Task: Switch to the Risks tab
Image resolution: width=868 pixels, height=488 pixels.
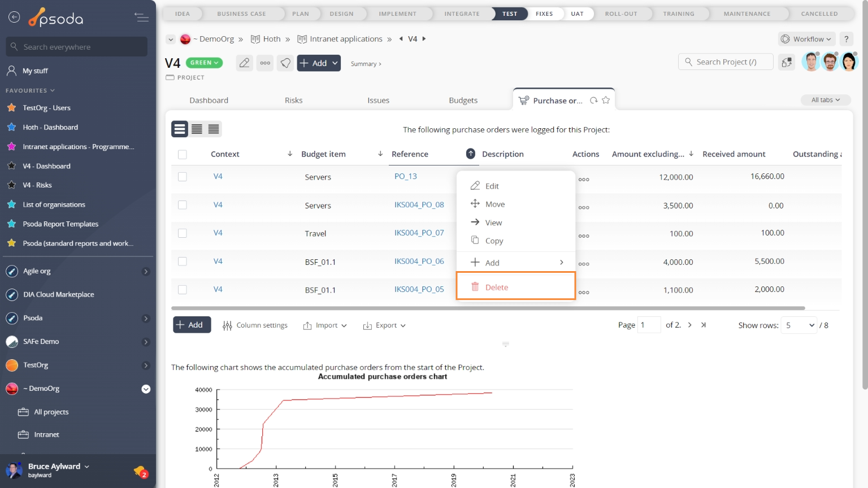Action: (294, 101)
